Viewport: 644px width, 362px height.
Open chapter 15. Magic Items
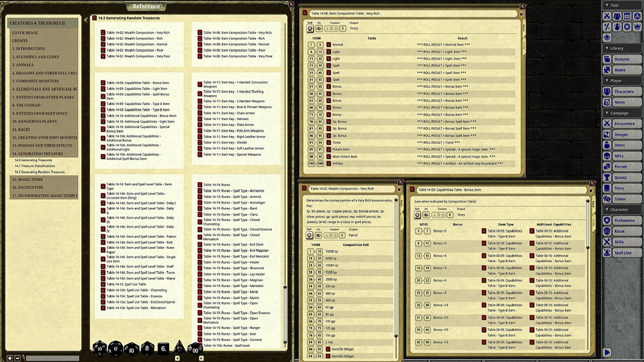click(x=27, y=179)
